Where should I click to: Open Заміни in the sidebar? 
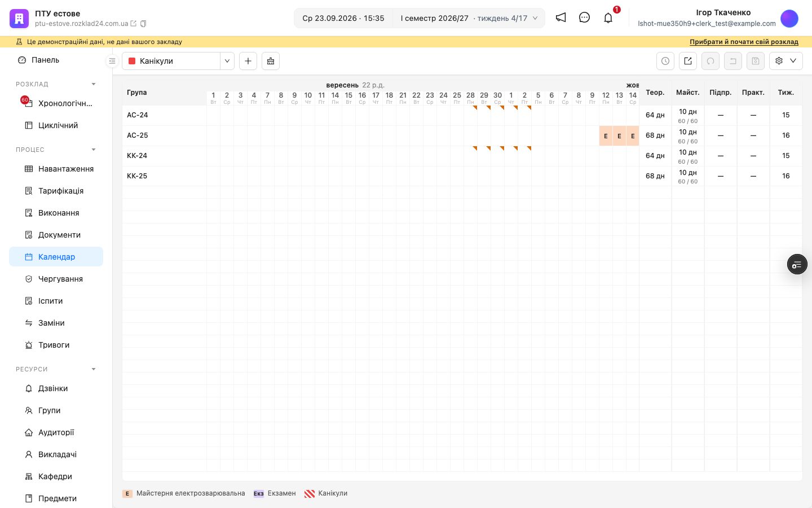pyautogui.click(x=56, y=323)
